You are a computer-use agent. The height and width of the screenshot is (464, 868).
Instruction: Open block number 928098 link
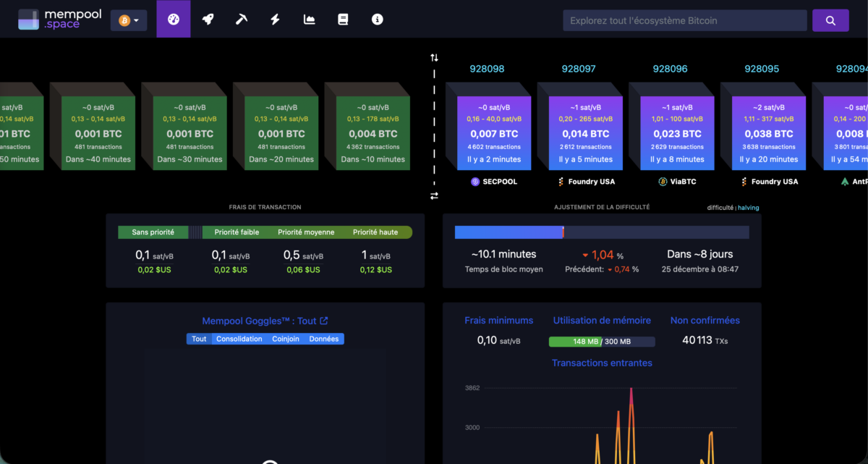tap(487, 69)
